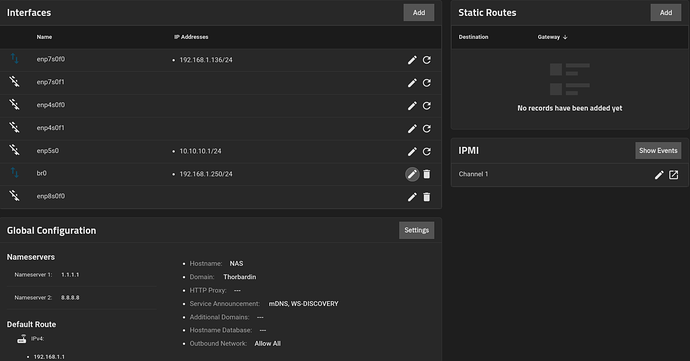Edit the enp4s0f0 interface

click(412, 106)
